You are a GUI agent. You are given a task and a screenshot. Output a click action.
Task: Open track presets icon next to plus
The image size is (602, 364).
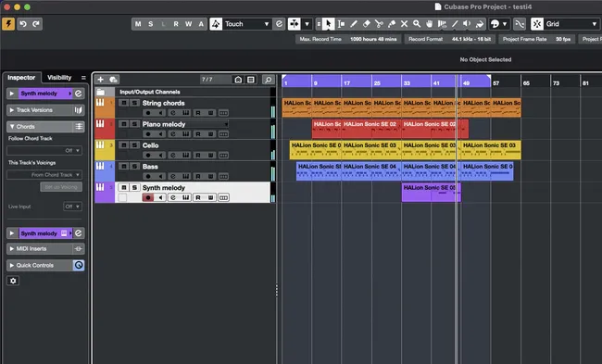point(113,80)
